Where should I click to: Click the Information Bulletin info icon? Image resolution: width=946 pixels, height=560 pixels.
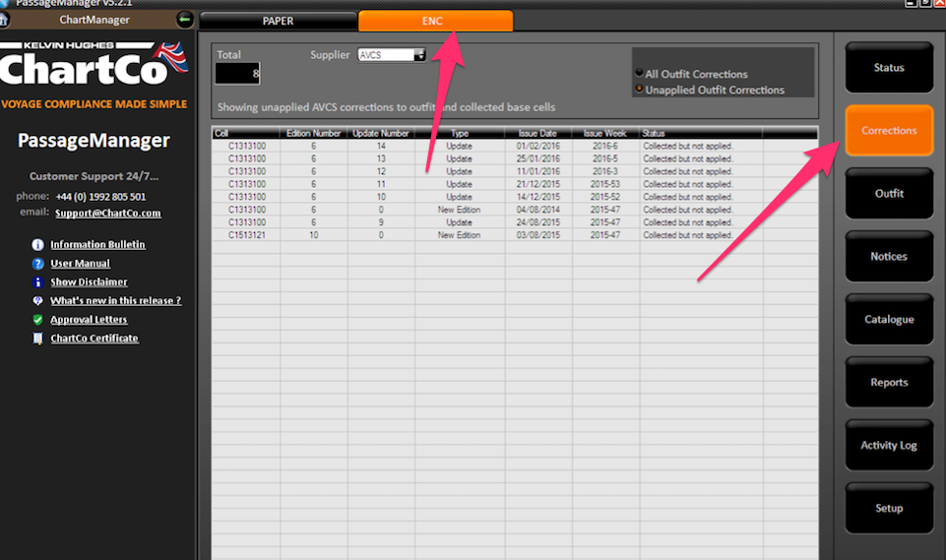[x=37, y=244]
